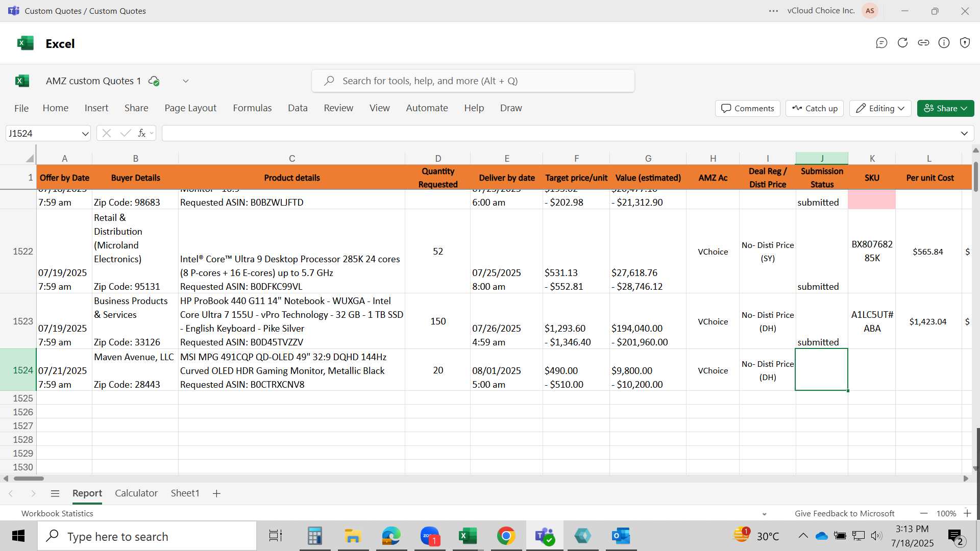Open the Review ribbon tab
The height and width of the screenshot is (551, 980).
(338, 108)
